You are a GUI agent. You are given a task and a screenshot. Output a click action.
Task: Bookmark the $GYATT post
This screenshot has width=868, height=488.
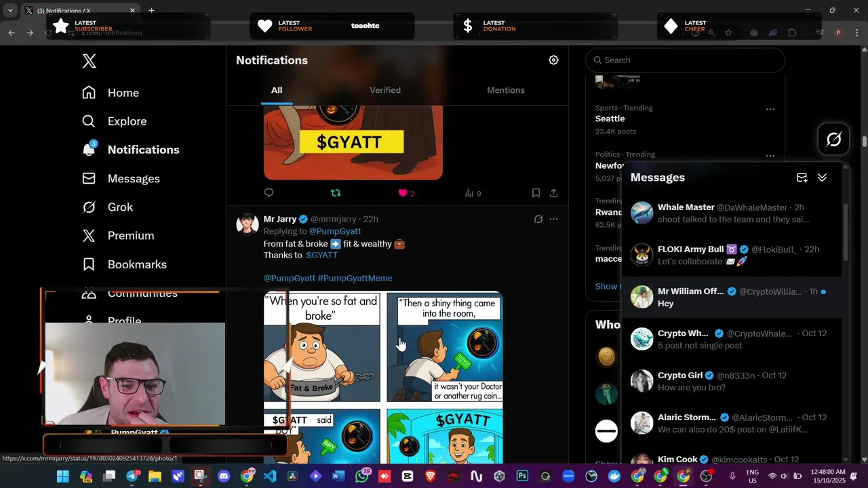pyautogui.click(x=536, y=193)
